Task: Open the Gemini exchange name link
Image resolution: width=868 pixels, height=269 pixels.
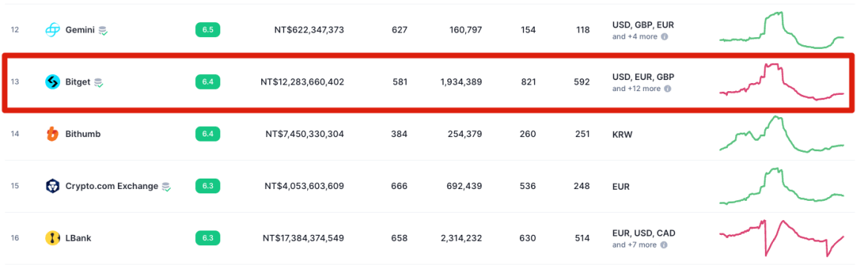Action: [x=81, y=30]
